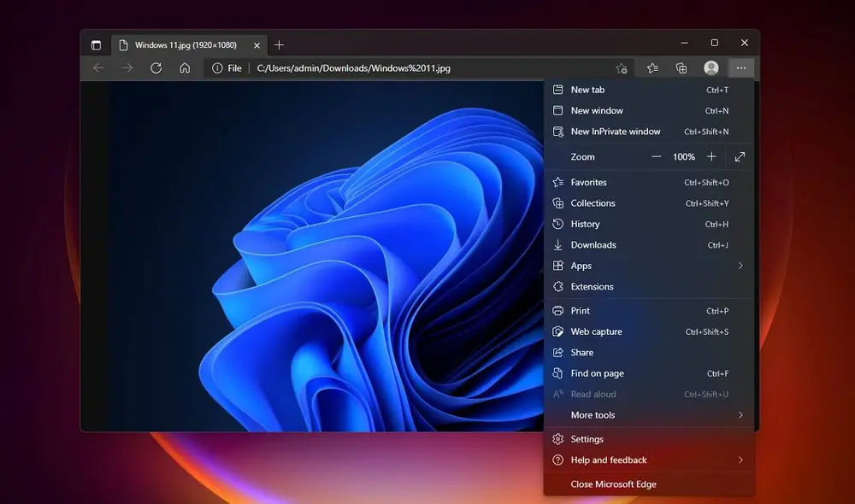855x504 pixels.
Task: Increase zoom with the plus stepper
Action: [x=711, y=156]
